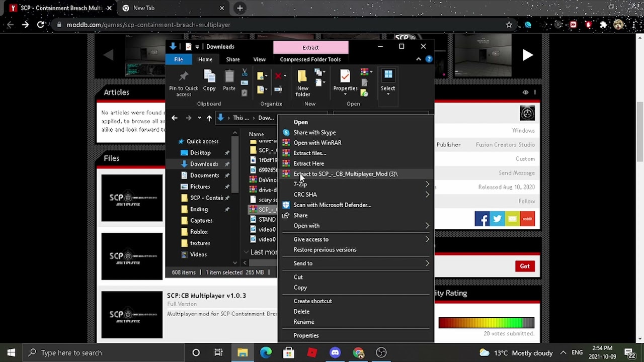This screenshot has width=644, height=362.
Task: Go to next media with play arrow
Action: pyautogui.click(x=527, y=55)
